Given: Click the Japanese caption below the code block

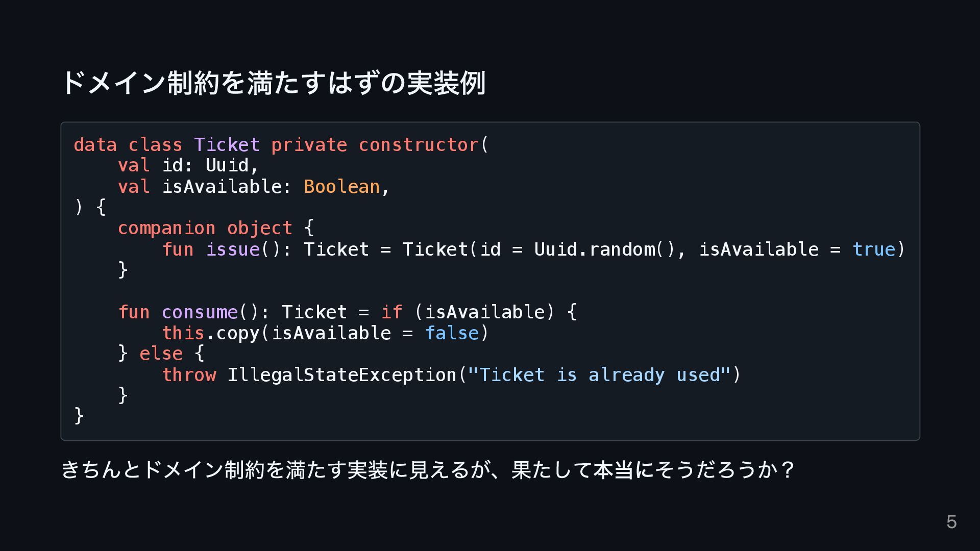Looking at the screenshot, I should 428,469.
